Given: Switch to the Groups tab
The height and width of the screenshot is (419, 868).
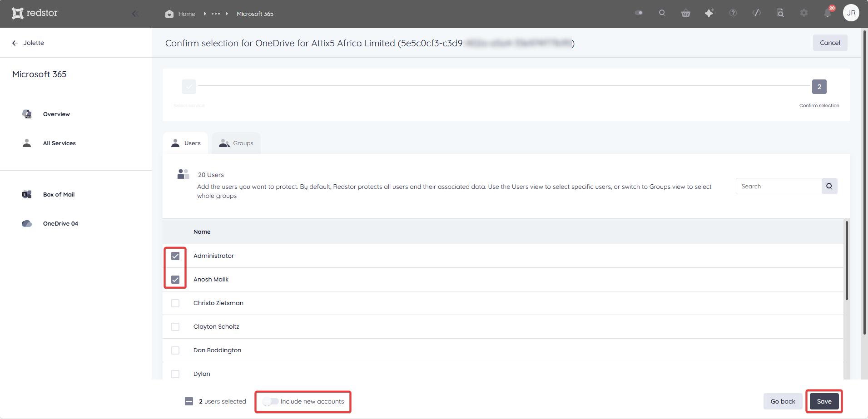Looking at the screenshot, I should (236, 143).
